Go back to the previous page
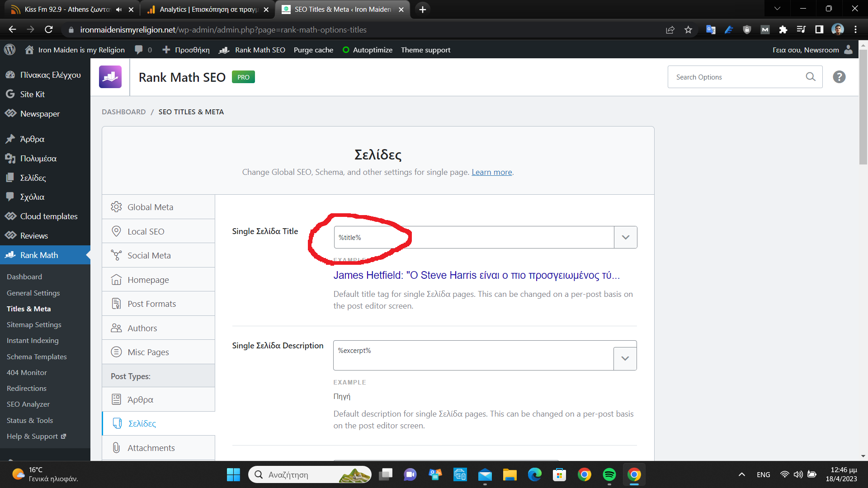The image size is (868, 488). (12, 29)
